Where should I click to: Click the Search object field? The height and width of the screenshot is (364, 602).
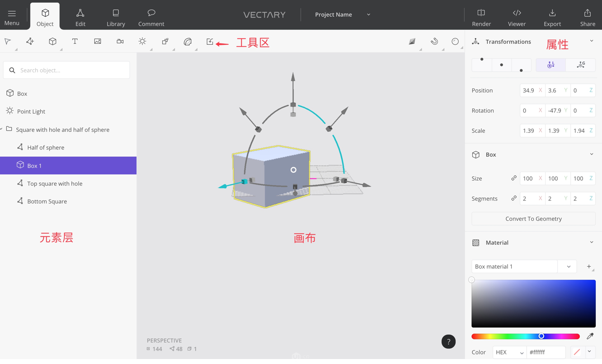click(66, 70)
